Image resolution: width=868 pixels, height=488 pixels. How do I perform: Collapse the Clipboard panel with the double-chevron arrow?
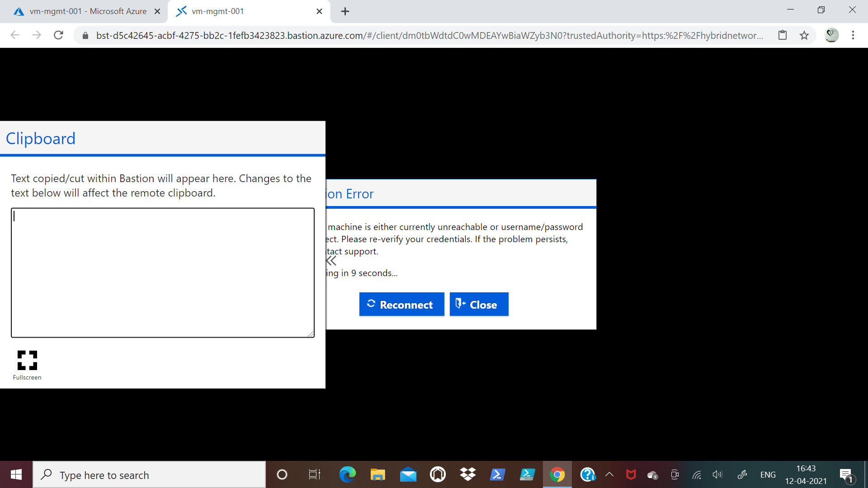[331, 261]
